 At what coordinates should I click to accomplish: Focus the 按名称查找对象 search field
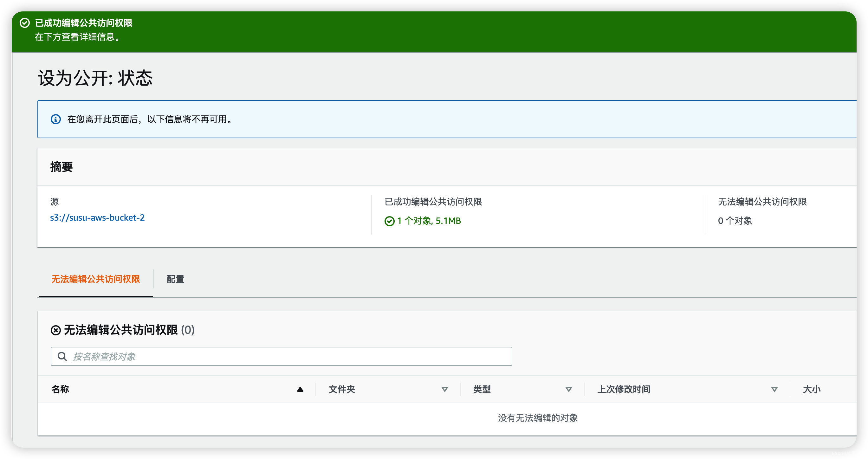point(282,357)
